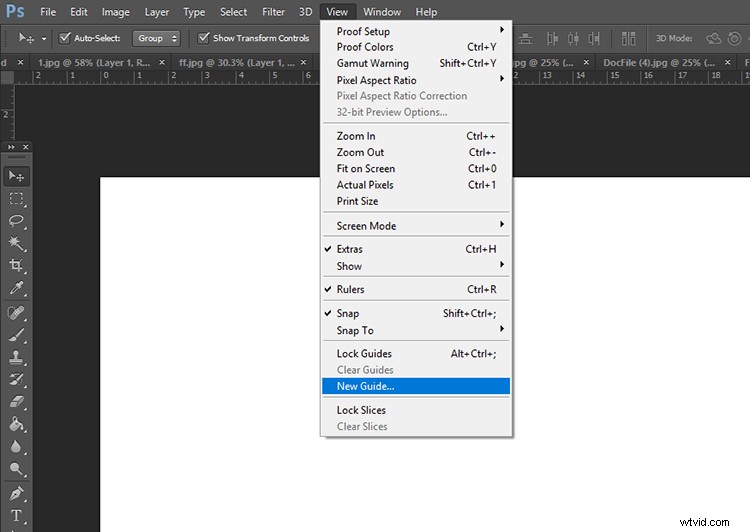Select the Healing Brush tool

(16, 313)
